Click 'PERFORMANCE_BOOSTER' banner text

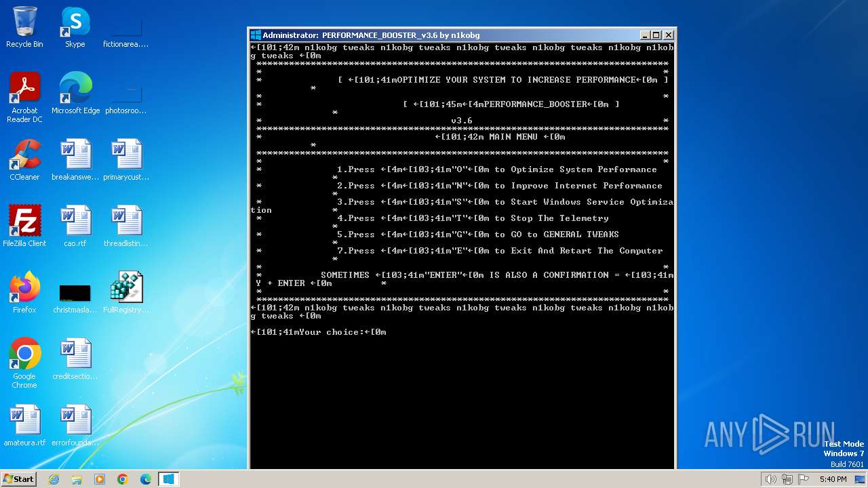pos(536,104)
